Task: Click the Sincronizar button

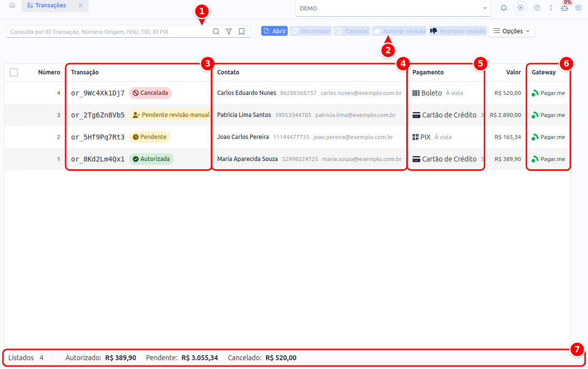Action: coord(311,31)
